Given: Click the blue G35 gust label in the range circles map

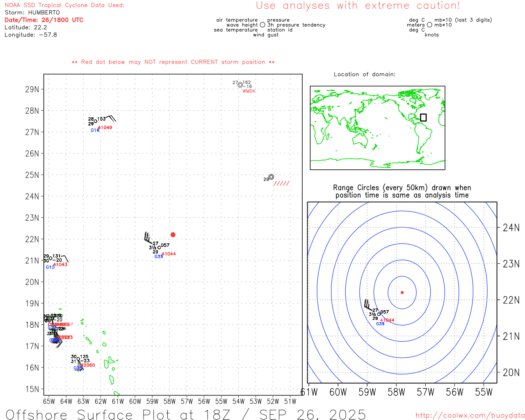Looking at the screenshot, I should (380, 324).
